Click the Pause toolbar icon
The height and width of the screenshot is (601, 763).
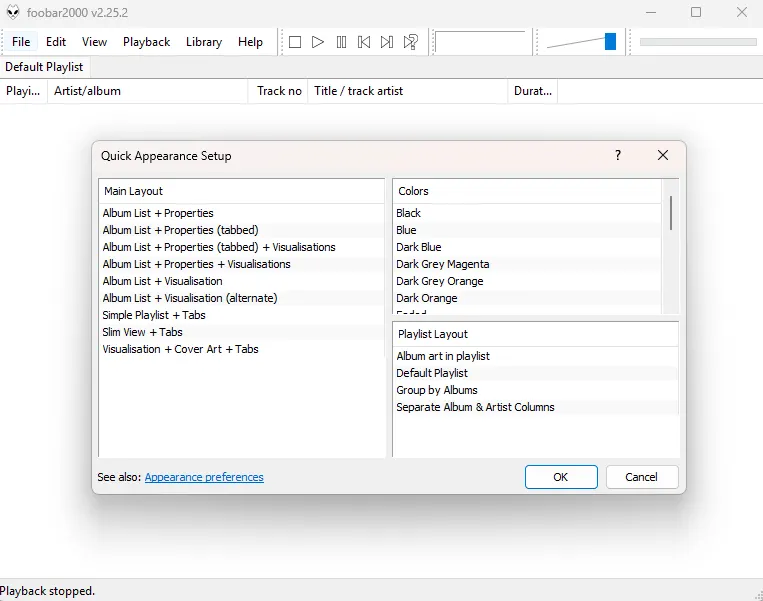[341, 42]
